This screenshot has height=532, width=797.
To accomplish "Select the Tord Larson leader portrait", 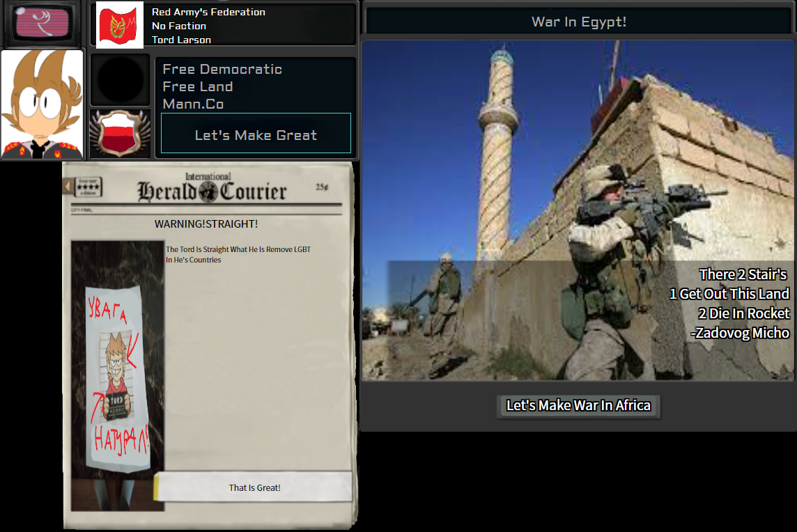I will (x=42, y=104).
